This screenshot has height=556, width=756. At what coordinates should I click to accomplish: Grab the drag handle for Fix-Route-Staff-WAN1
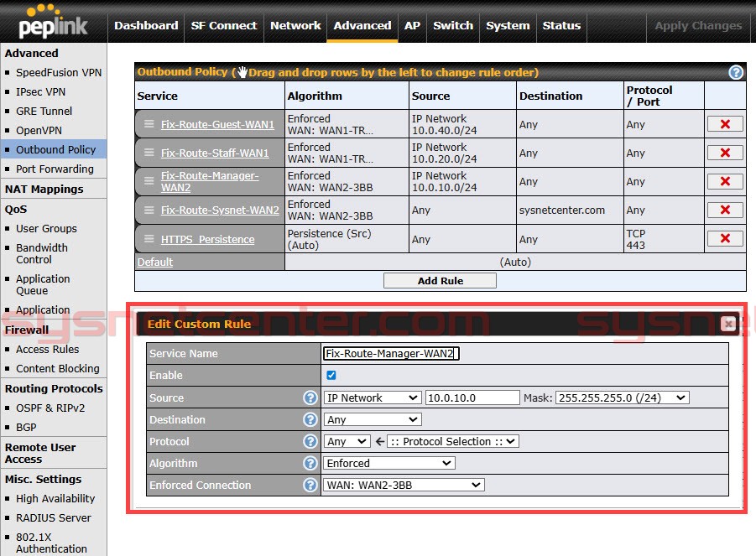tap(149, 153)
